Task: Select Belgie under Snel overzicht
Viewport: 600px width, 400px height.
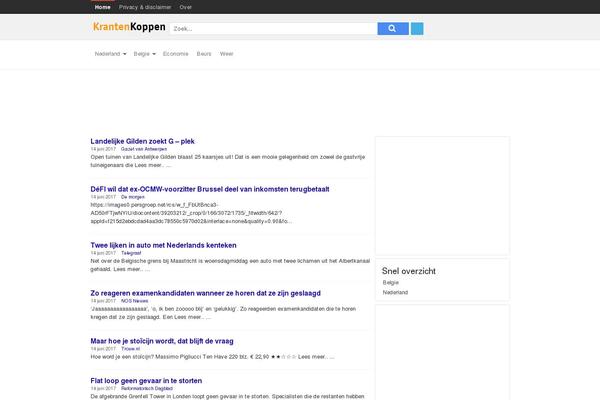Action: (391, 282)
